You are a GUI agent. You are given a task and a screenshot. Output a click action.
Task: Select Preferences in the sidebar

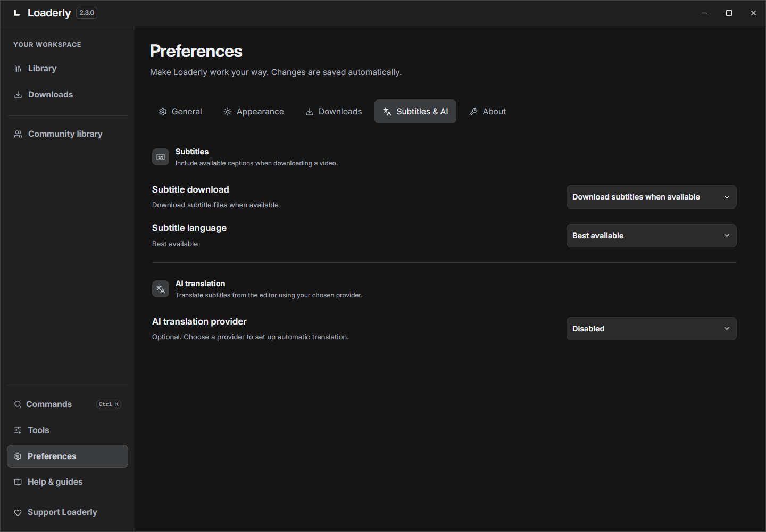tap(68, 456)
